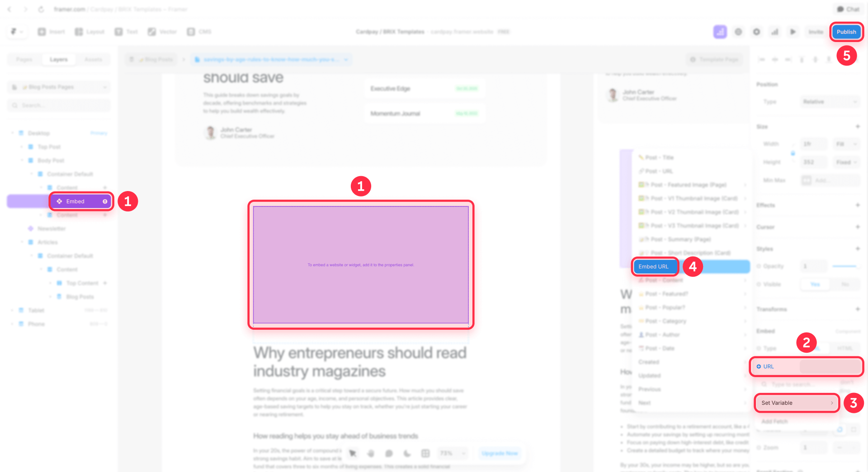Viewport: 868px width, 472px height.
Task: Open the globe localization icon
Action: (738, 32)
